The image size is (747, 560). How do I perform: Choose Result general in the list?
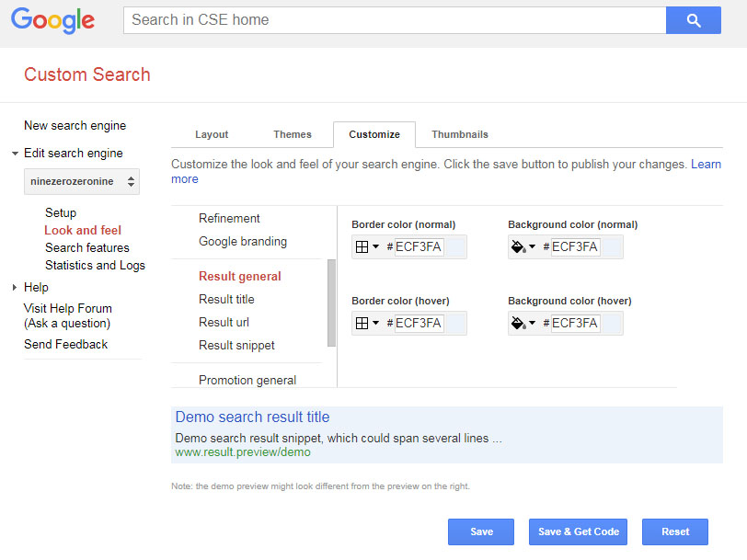239,276
